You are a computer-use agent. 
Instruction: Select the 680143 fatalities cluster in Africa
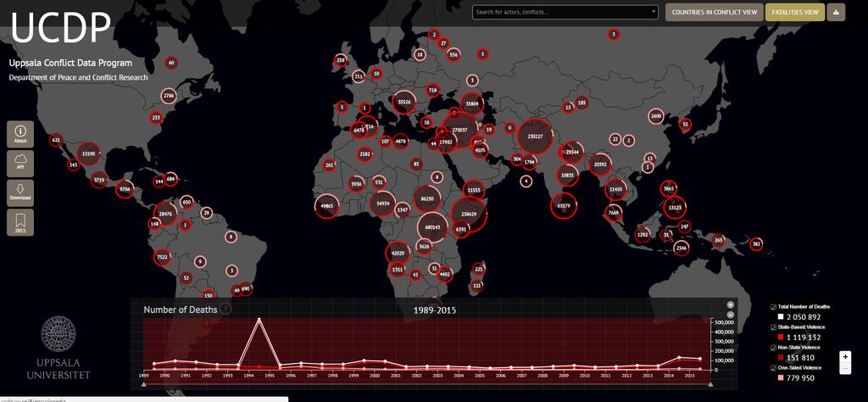click(432, 227)
